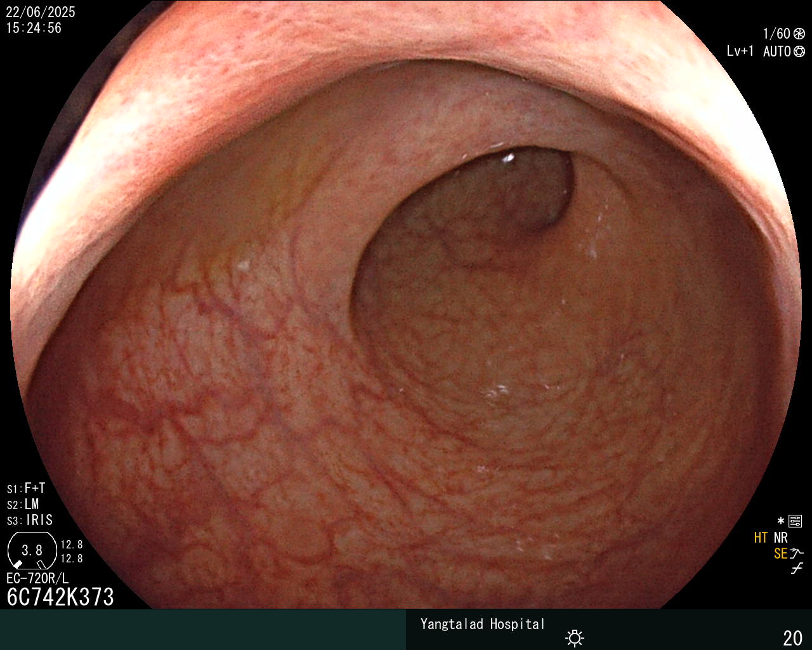Click the brightness sun icon in bottom bar
The height and width of the screenshot is (650, 812).
[x=575, y=638]
